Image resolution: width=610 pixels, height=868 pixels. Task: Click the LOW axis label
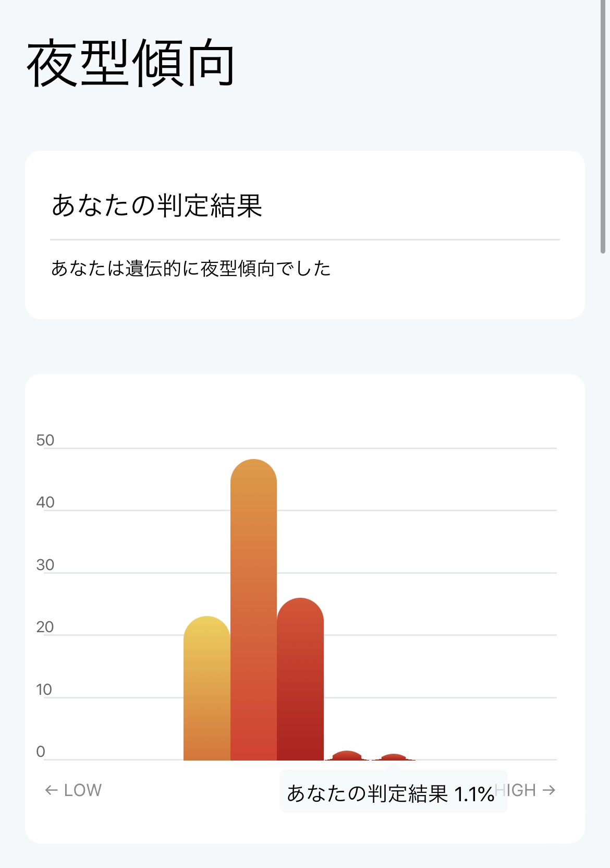82,790
